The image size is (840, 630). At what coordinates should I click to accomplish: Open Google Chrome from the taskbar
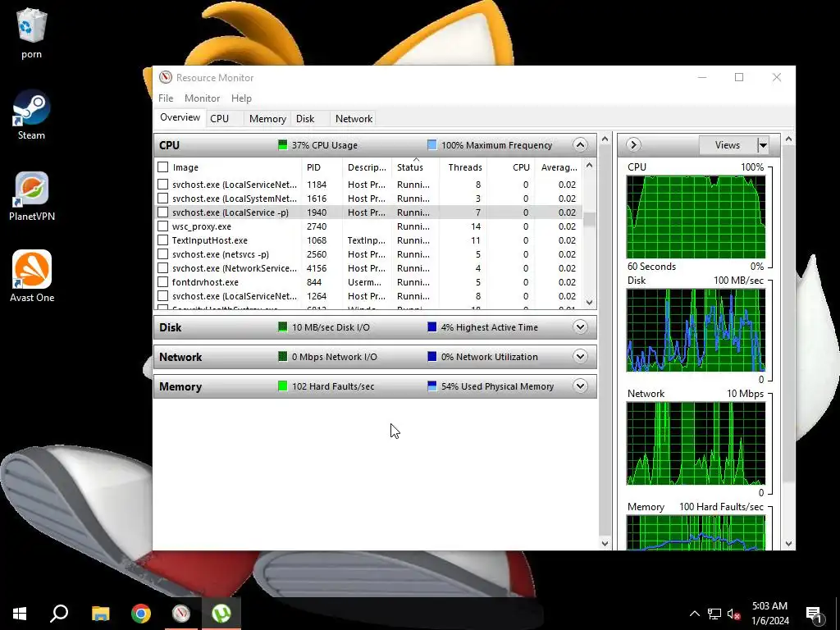click(141, 614)
